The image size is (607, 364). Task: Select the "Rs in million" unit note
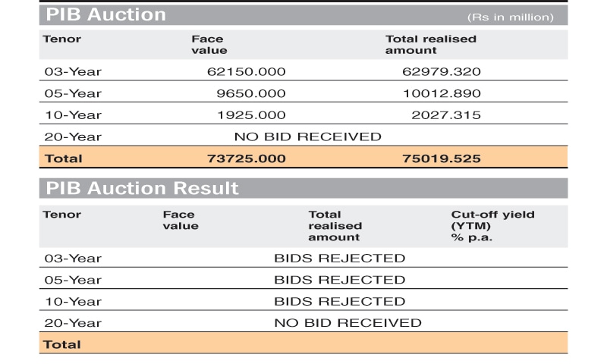511,17
